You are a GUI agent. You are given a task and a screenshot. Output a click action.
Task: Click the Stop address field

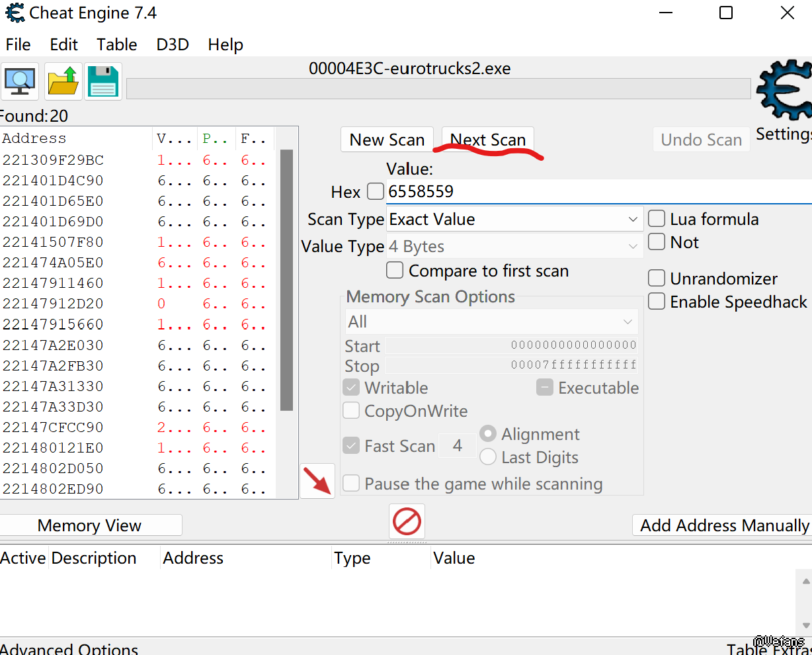pos(512,365)
